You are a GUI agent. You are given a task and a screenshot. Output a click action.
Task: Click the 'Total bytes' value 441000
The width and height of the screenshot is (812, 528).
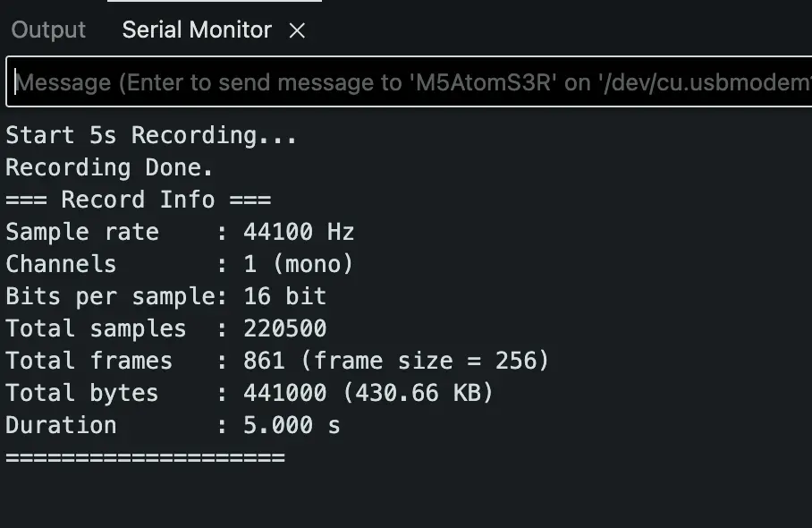284,393
